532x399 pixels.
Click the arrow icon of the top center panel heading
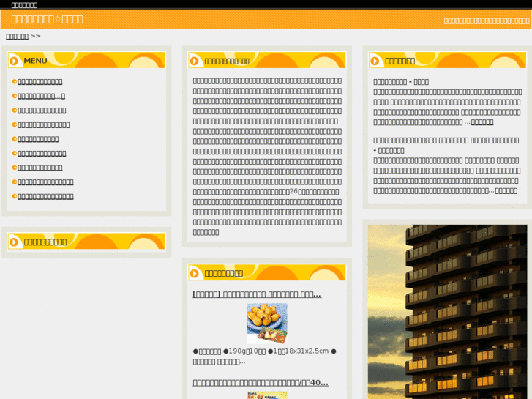pyautogui.click(x=195, y=61)
